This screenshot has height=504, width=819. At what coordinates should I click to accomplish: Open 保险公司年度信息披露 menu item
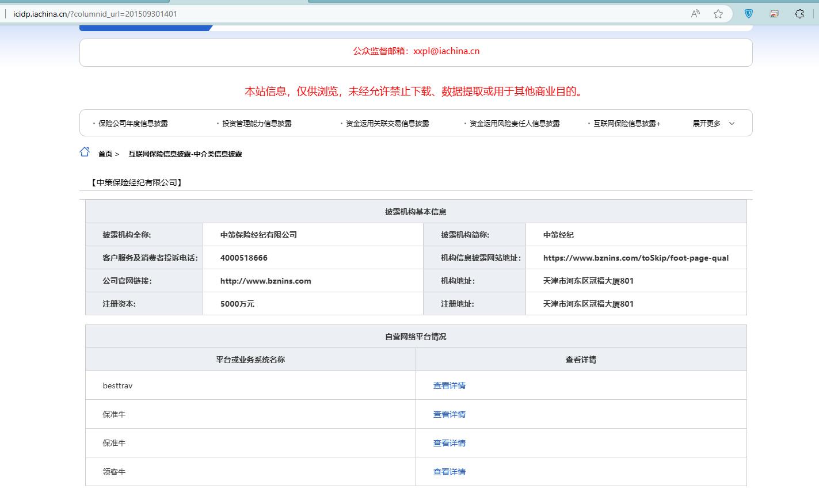[133, 123]
